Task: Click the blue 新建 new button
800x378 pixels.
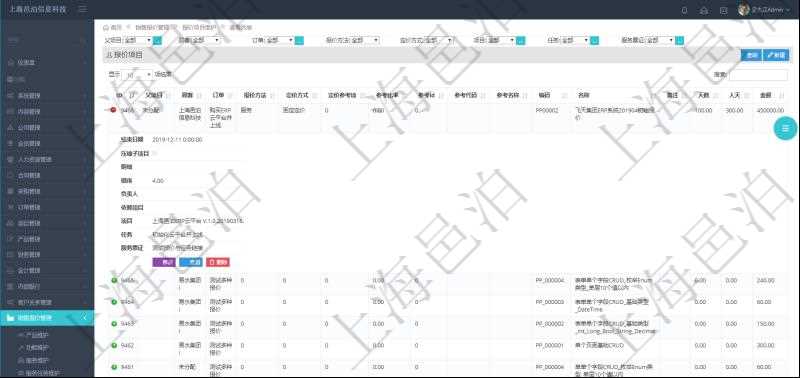Action: coord(776,55)
